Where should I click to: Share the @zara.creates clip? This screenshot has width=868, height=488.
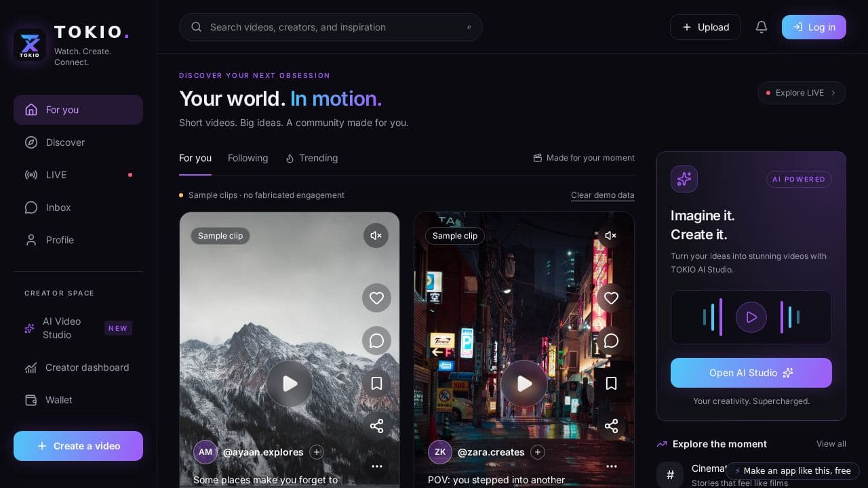[x=611, y=426]
